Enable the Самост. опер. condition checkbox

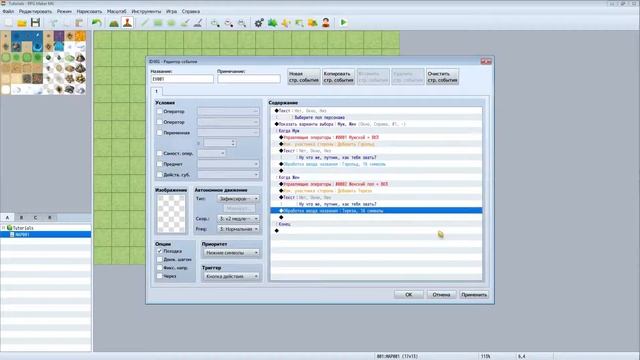pos(160,153)
